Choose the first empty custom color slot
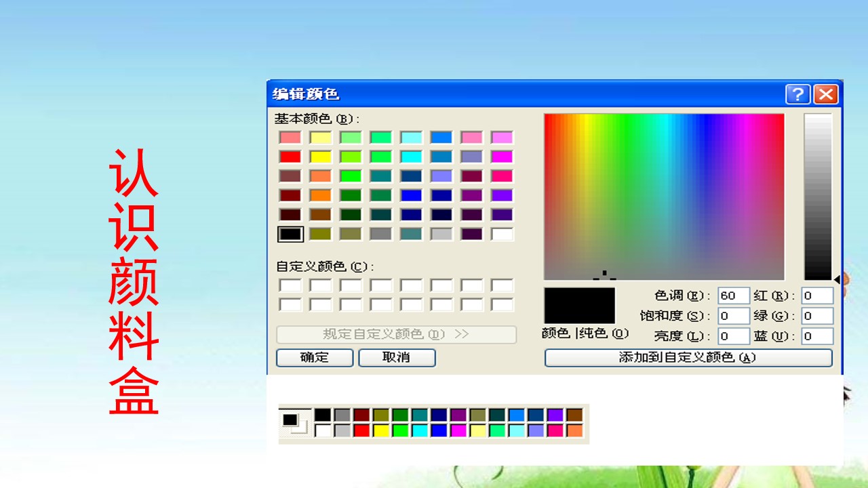The image size is (868, 488). point(290,285)
